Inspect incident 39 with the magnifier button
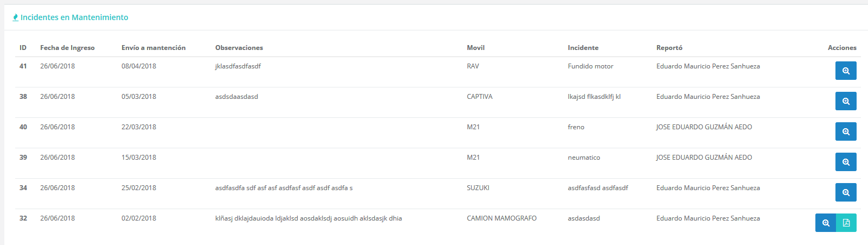The width and height of the screenshot is (868, 245). point(846,162)
